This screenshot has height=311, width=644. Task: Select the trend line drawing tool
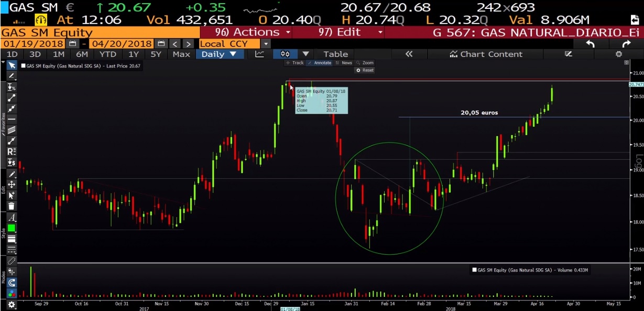coord(11,98)
